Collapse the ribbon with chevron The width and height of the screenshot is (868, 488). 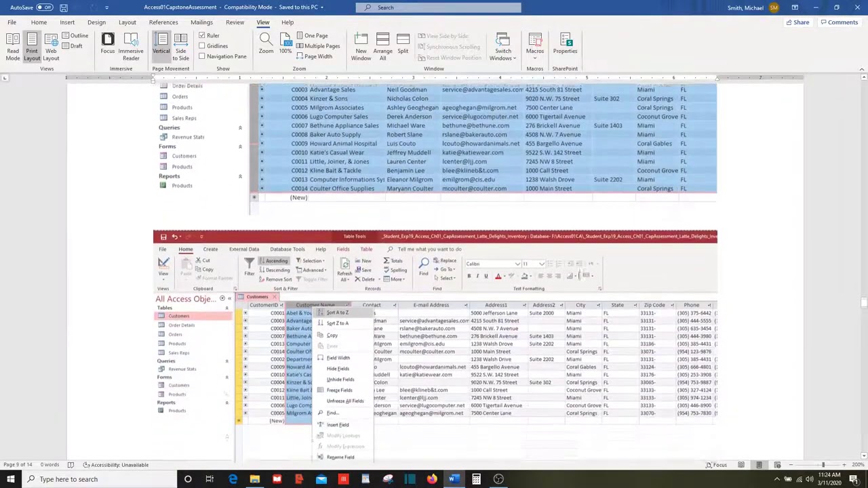click(x=862, y=69)
